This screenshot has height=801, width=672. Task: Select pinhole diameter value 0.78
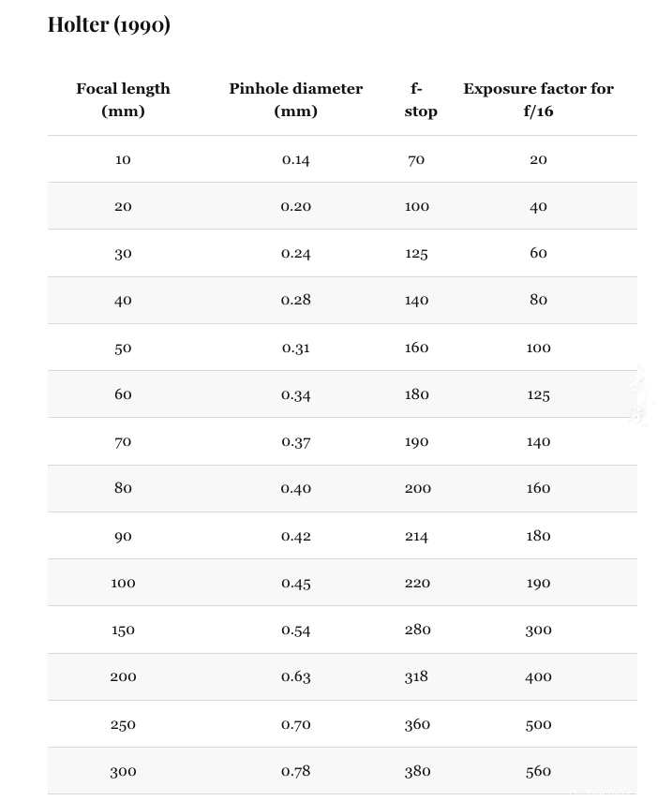point(296,771)
